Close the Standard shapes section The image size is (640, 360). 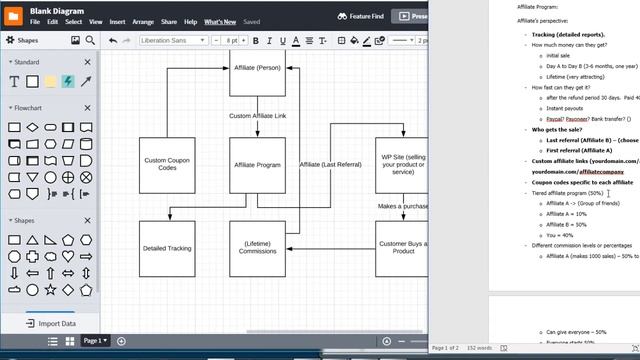pos(87,62)
